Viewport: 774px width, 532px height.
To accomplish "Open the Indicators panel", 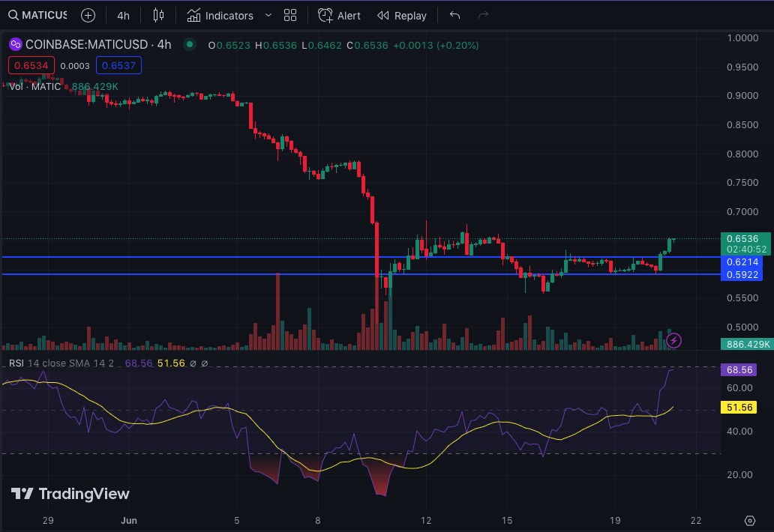I will tap(220, 16).
